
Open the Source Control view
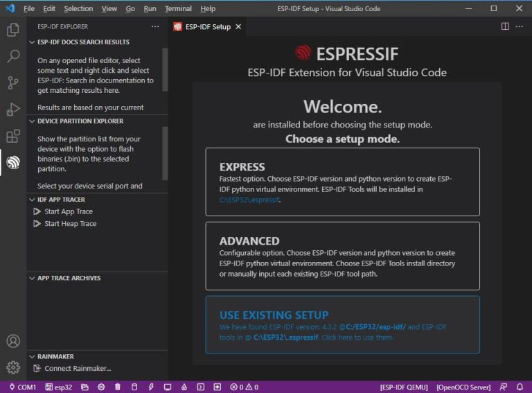point(13,83)
